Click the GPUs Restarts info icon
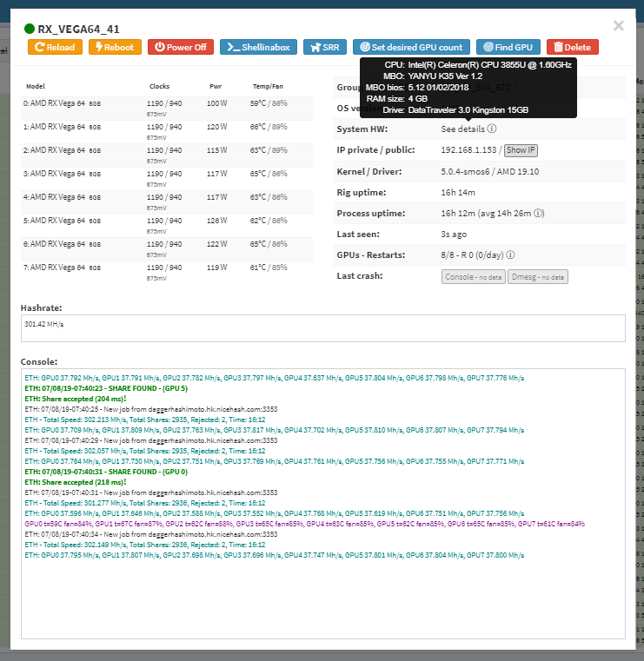This screenshot has width=644, height=661. [x=510, y=255]
